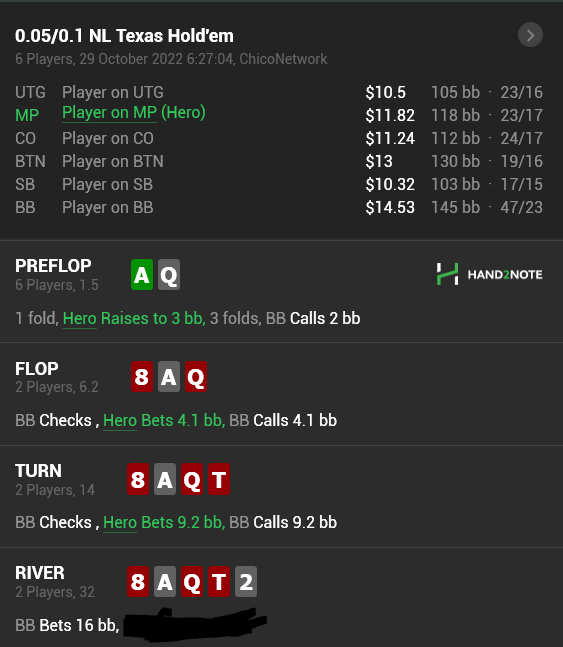
Task: Click the blacked-out river action text
Action: (195, 624)
